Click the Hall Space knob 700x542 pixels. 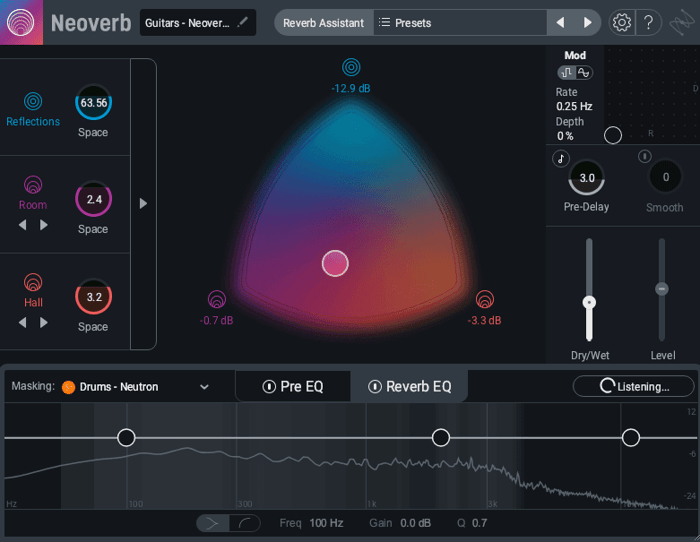pos(93,296)
